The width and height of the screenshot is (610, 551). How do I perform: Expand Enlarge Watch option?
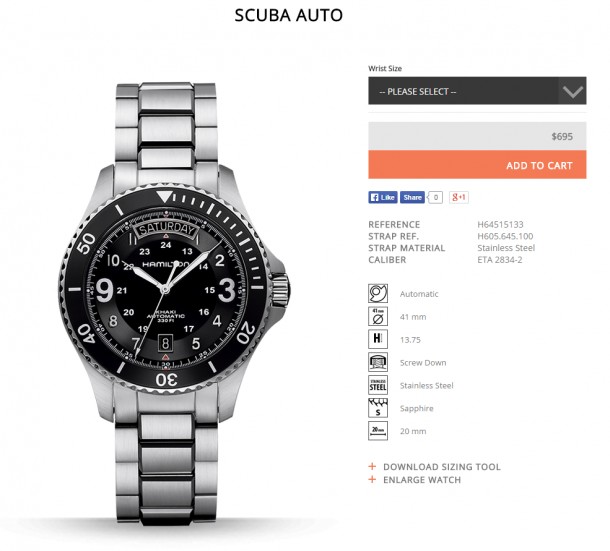coord(415,480)
